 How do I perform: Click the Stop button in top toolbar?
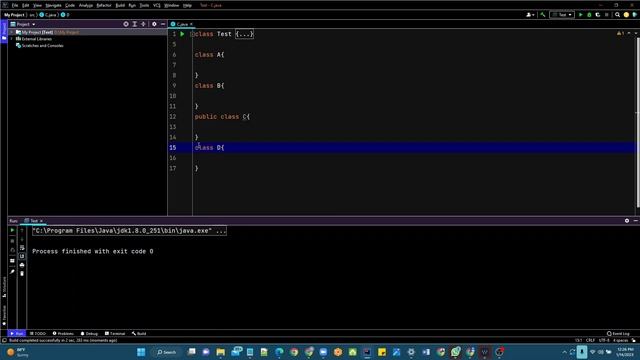pyautogui.click(x=607, y=15)
